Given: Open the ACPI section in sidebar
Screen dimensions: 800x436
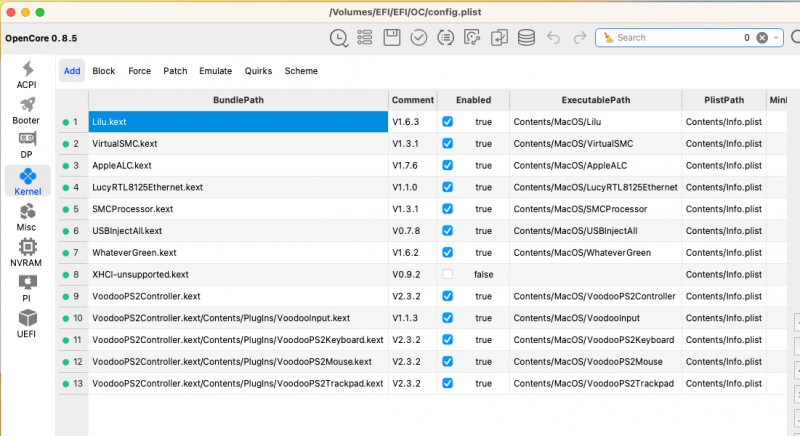Looking at the screenshot, I should click(27, 75).
